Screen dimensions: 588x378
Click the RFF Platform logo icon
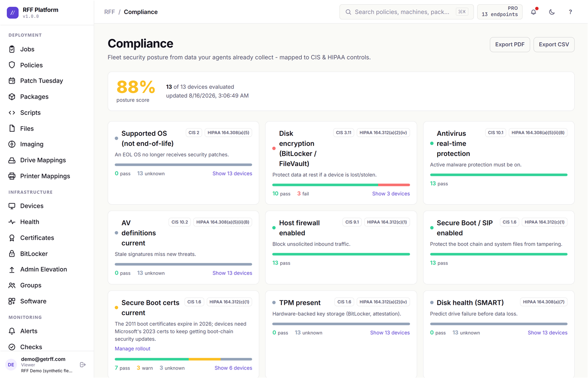[x=13, y=13]
